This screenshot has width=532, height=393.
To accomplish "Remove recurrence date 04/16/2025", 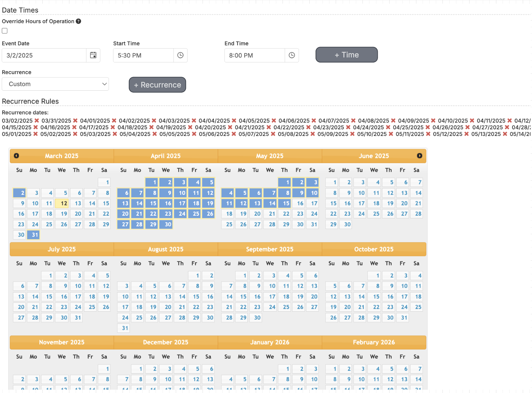I will [x=74, y=127].
